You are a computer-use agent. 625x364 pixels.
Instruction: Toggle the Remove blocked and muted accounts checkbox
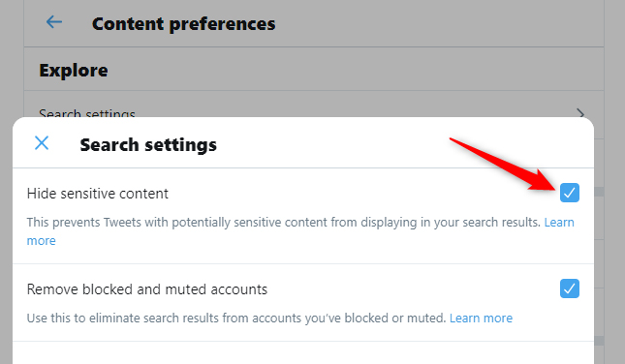pos(569,288)
